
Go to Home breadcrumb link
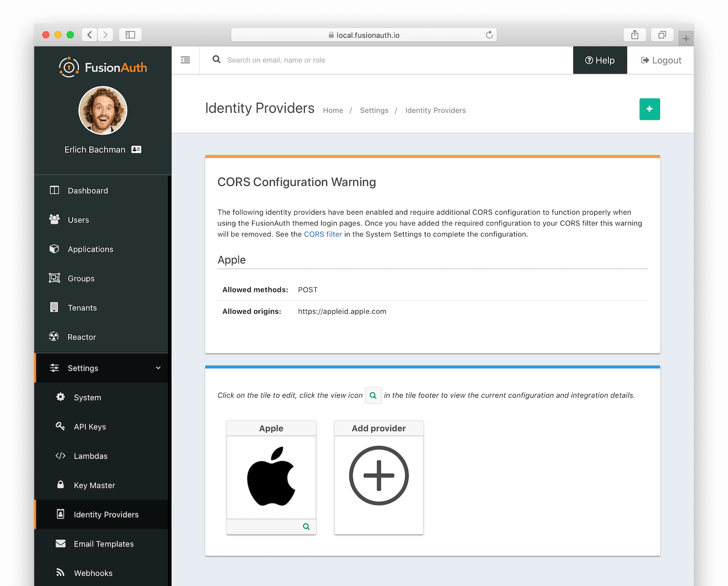333,110
